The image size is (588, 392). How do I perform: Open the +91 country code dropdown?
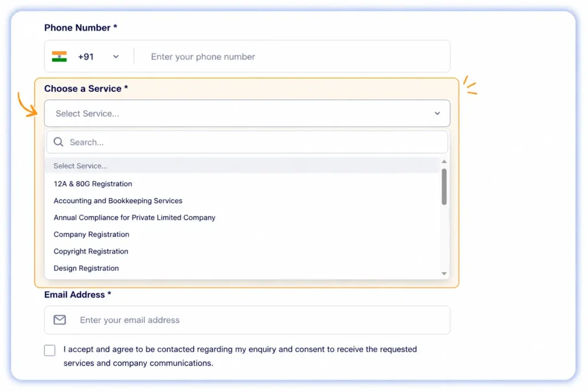[x=98, y=57]
